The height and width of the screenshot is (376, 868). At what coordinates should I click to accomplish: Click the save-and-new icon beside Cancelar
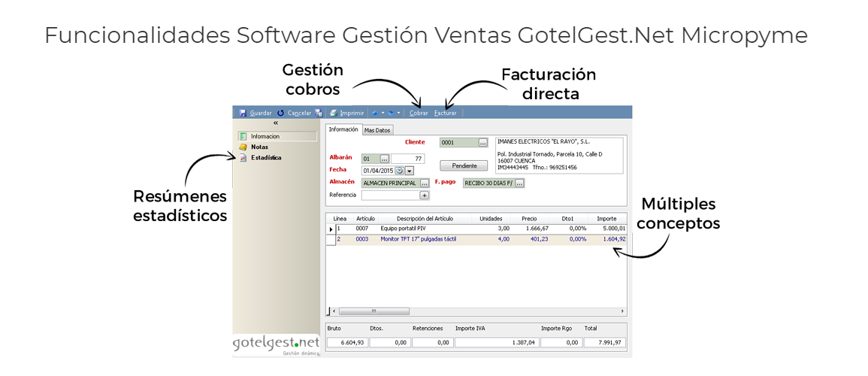(319, 113)
